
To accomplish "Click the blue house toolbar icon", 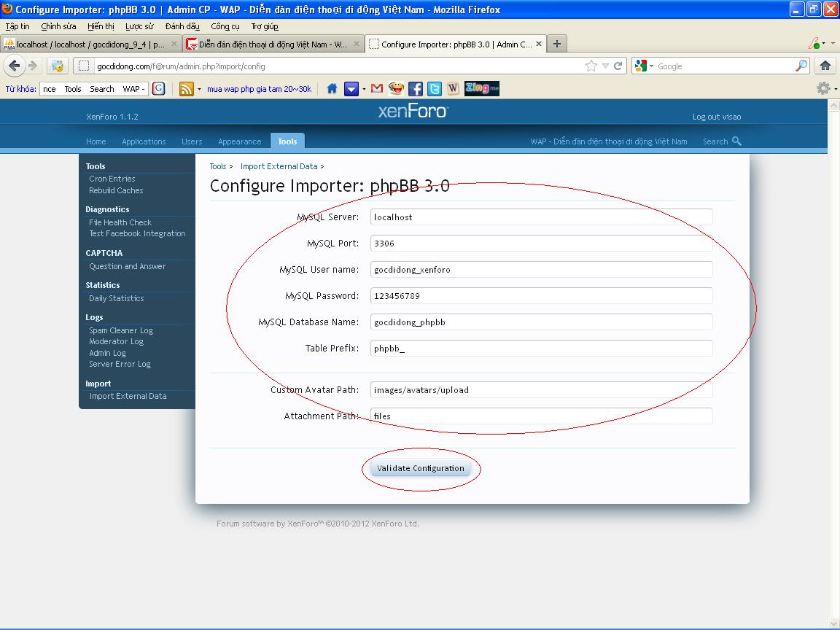I will [x=332, y=88].
